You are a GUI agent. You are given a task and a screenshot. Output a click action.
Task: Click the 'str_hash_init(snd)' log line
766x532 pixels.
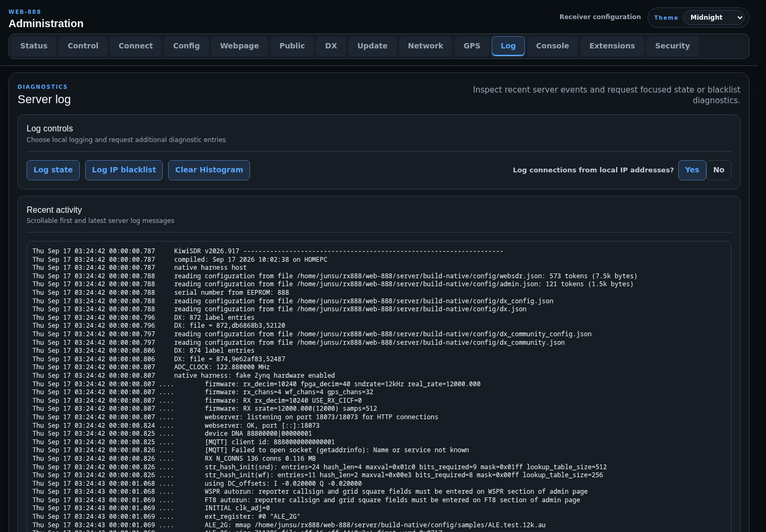[320, 467]
